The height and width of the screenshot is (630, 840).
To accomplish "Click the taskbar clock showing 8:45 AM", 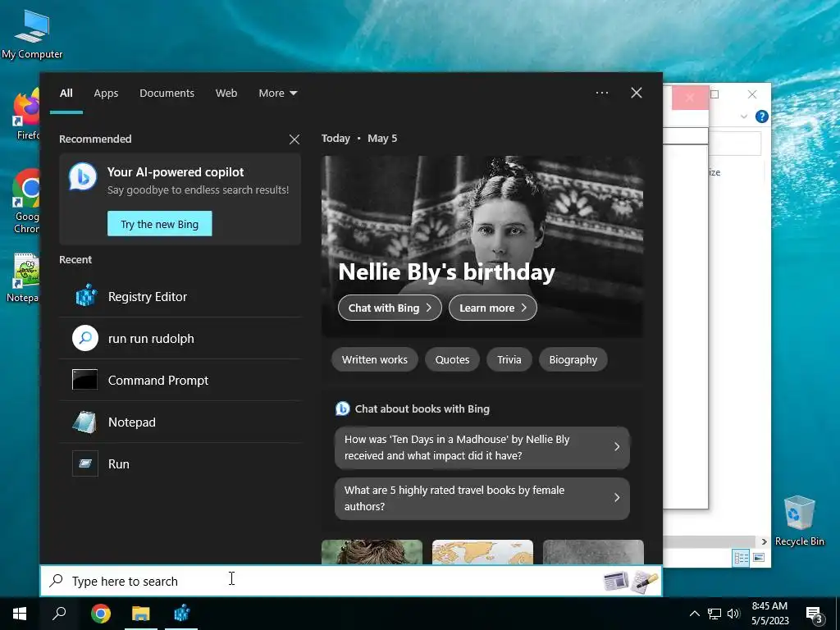I will pos(769,614).
